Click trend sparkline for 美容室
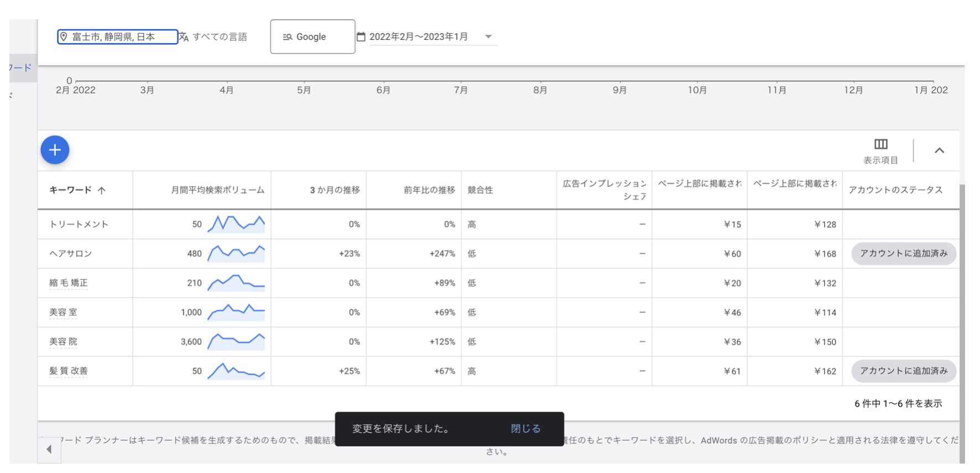 (236, 313)
